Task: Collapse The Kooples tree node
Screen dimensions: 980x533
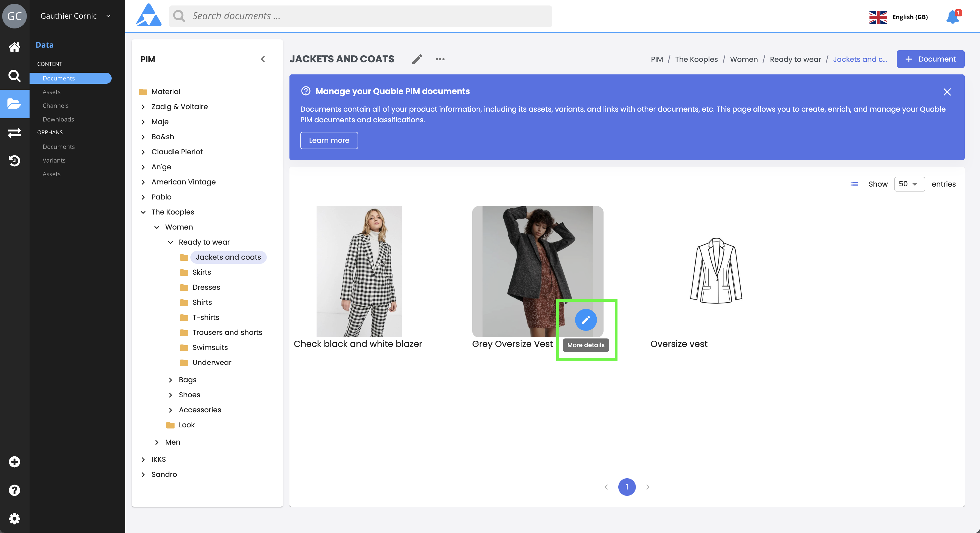Action: [143, 212]
